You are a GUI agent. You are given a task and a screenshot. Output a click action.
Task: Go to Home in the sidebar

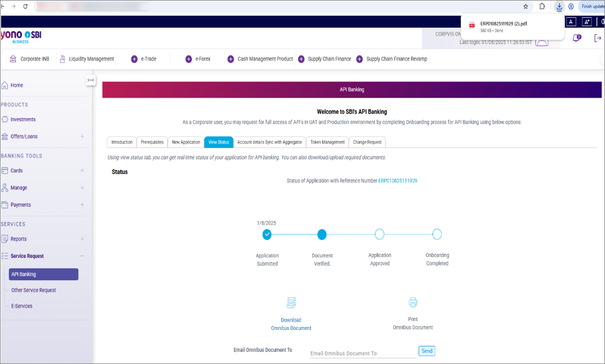point(17,85)
